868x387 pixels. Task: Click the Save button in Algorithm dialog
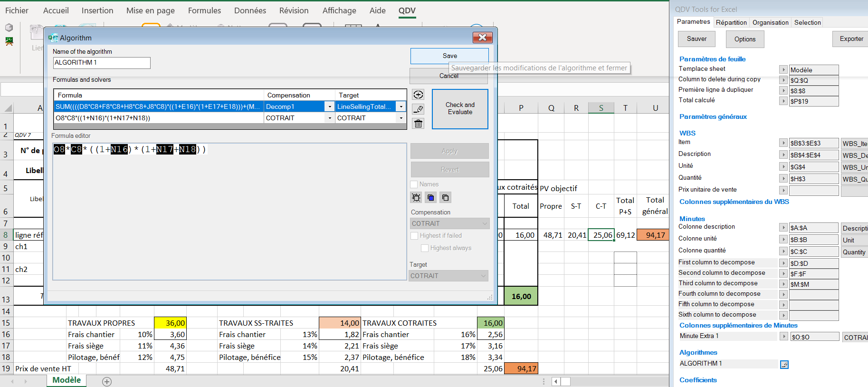point(449,56)
